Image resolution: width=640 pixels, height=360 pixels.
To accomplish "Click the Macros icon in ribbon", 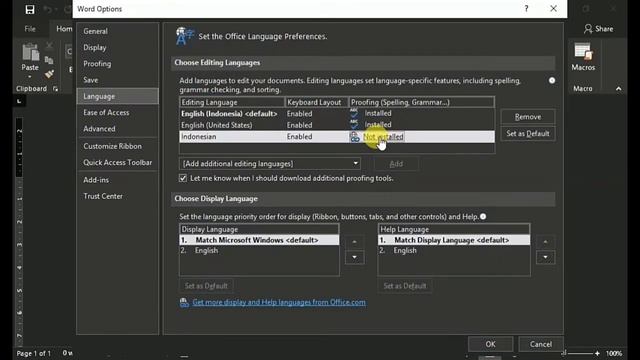I will (583, 52).
